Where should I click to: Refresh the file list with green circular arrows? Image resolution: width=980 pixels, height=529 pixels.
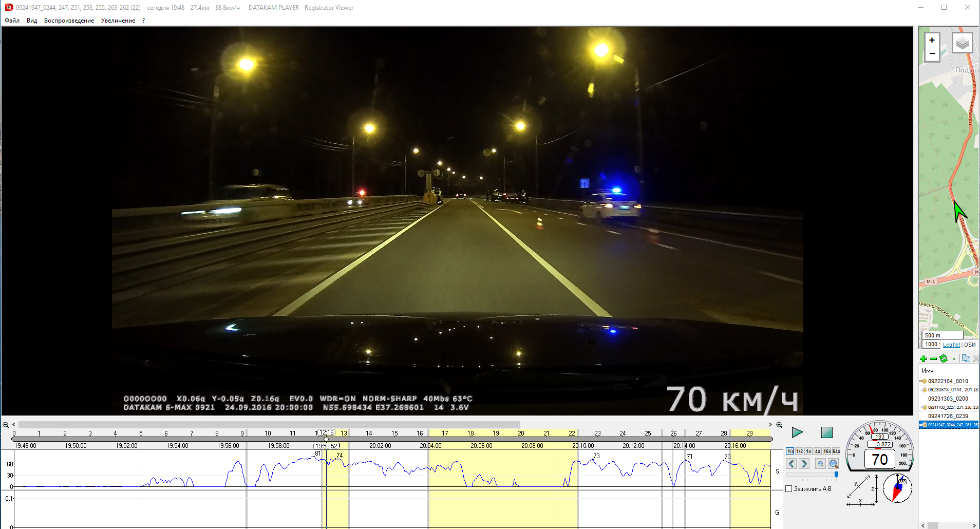pyautogui.click(x=944, y=358)
